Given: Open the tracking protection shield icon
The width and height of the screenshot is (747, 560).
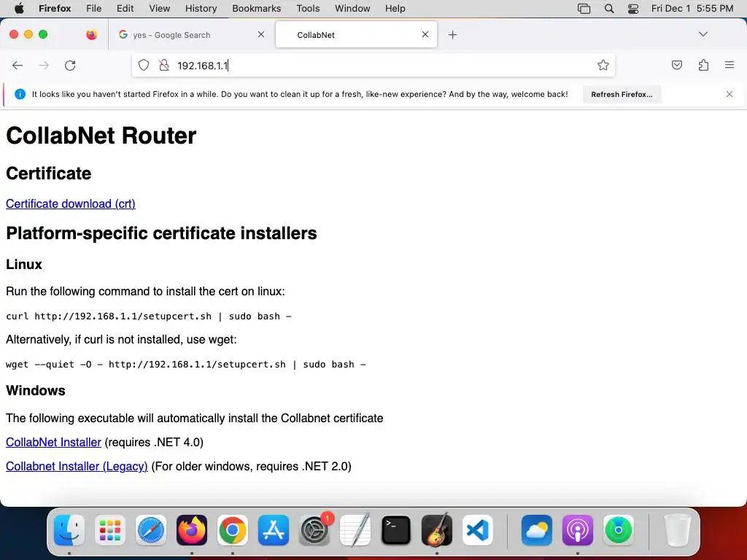Looking at the screenshot, I should (144, 65).
